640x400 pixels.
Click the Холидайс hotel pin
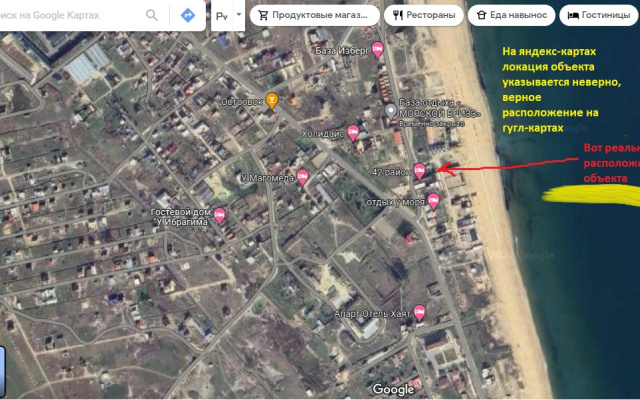click(x=353, y=133)
